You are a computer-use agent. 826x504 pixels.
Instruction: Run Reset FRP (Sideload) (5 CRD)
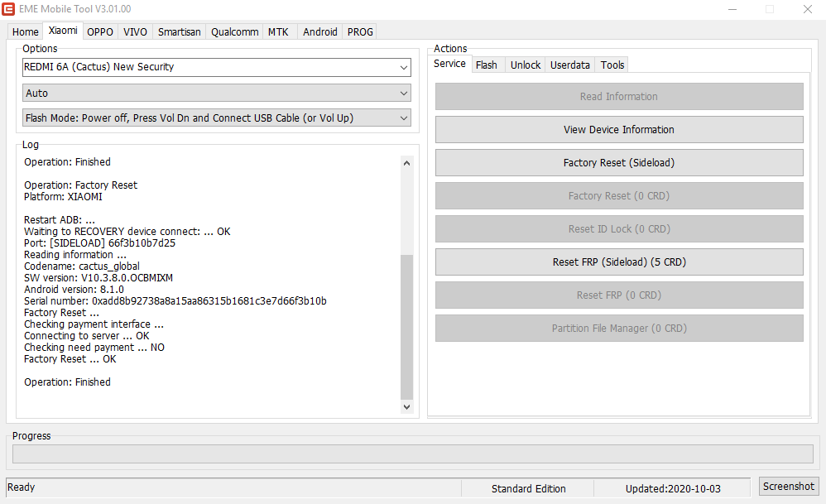(619, 262)
